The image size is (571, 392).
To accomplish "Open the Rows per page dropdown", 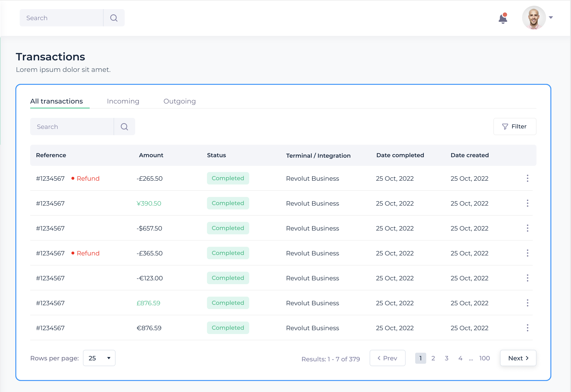I will tap(99, 358).
